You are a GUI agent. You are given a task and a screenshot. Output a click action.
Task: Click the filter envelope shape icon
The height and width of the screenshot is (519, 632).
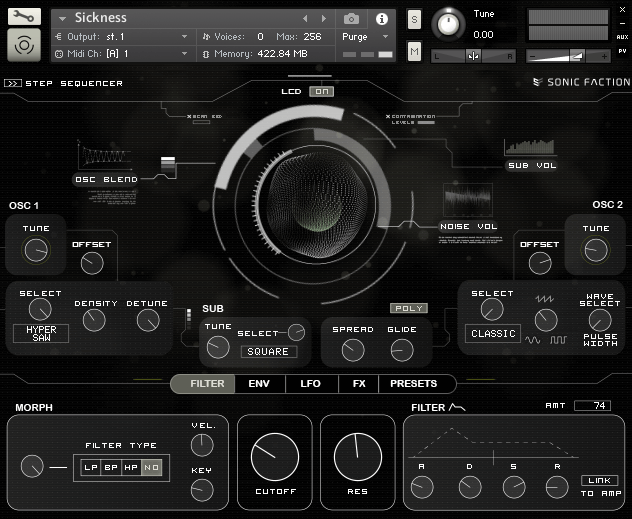pos(457,407)
